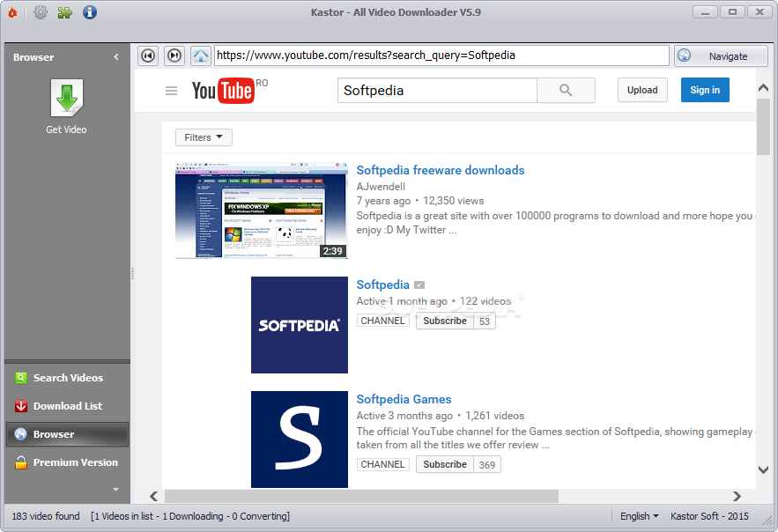The width and height of the screenshot is (778, 532).
Task: Click the Softpedia verified badge icon
Action: tap(419, 285)
